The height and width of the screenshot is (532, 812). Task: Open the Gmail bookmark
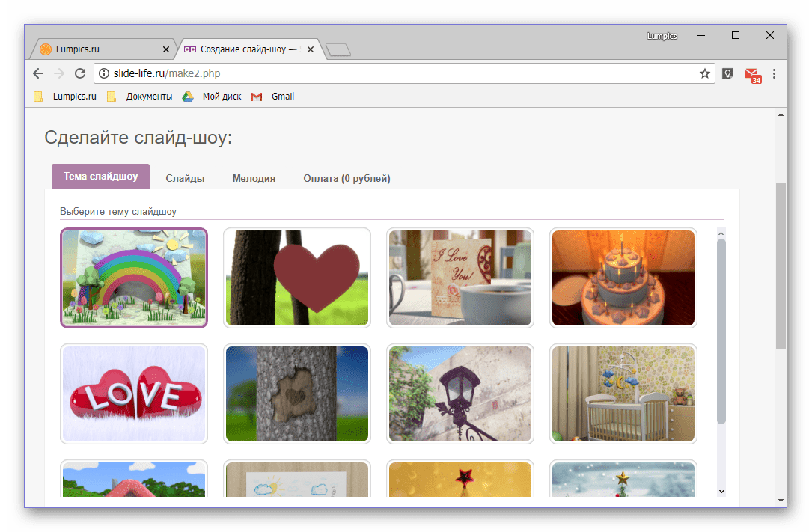(x=273, y=97)
